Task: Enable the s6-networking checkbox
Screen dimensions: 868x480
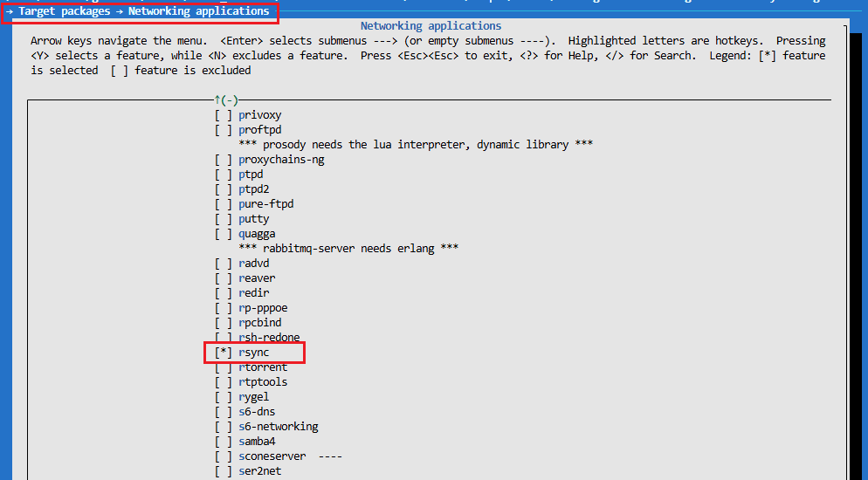Action: pyautogui.click(x=224, y=427)
